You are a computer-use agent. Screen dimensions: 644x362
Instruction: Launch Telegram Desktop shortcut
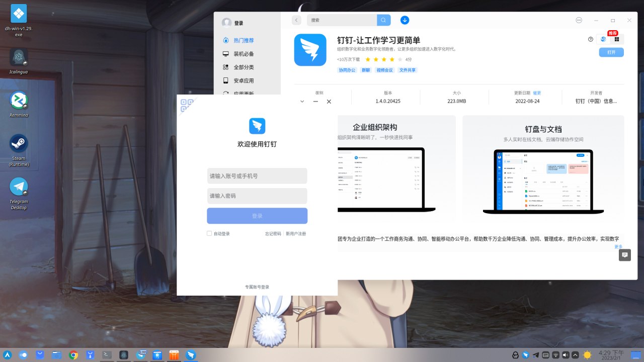[19, 194]
